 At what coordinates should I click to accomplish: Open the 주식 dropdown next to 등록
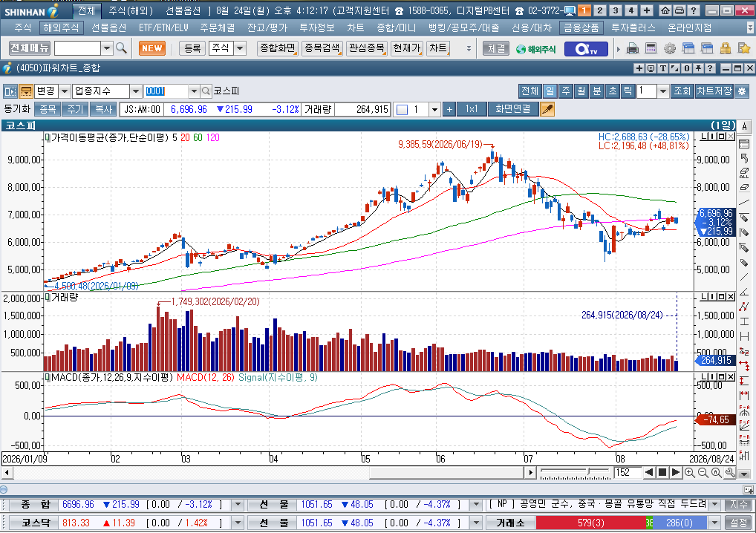click(x=240, y=48)
